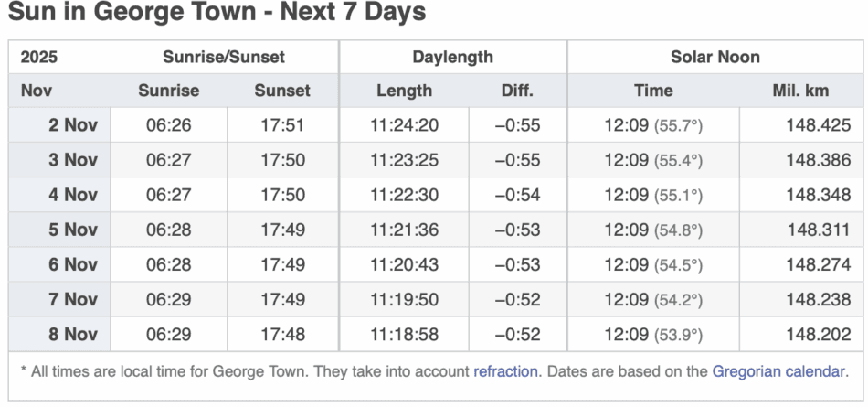This screenshot has width=868, height=407.
Task: Click the 17:48 sunset time for 8 Nov
Action: (282, 334)
